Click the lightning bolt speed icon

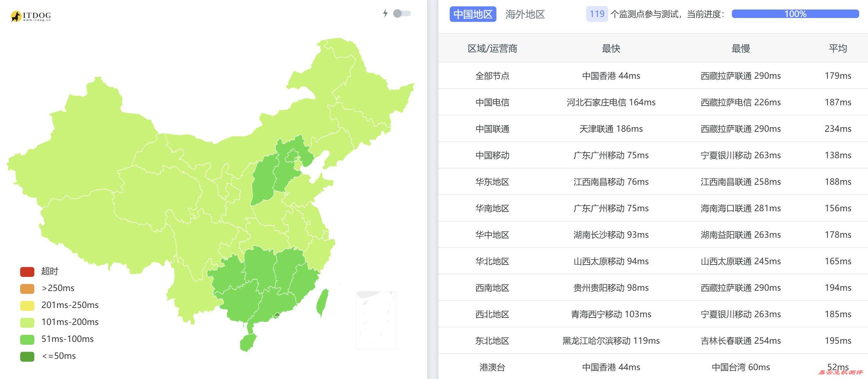coord(385,13)
